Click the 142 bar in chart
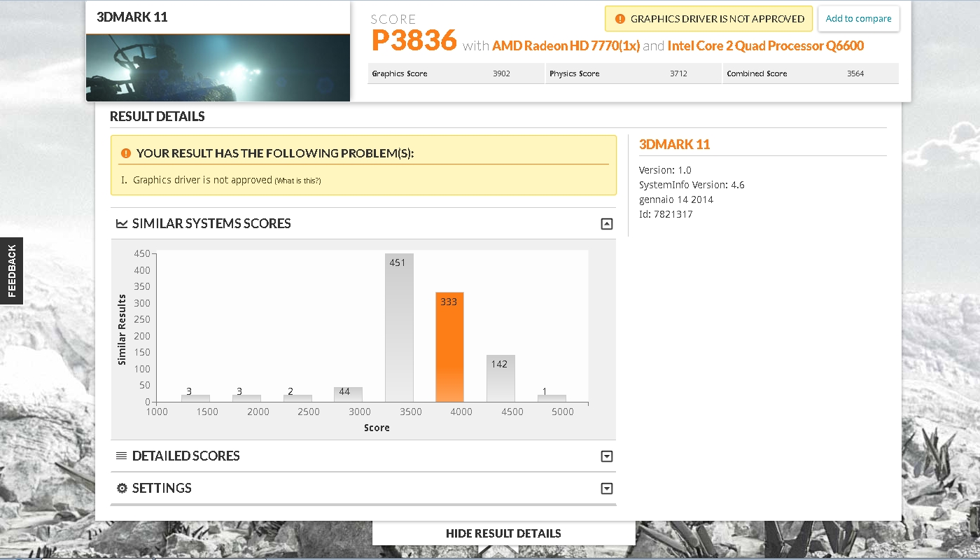Image resolution: width=980 pixels, height=560 pixels. pyautogui.click(x=500, y=379)
